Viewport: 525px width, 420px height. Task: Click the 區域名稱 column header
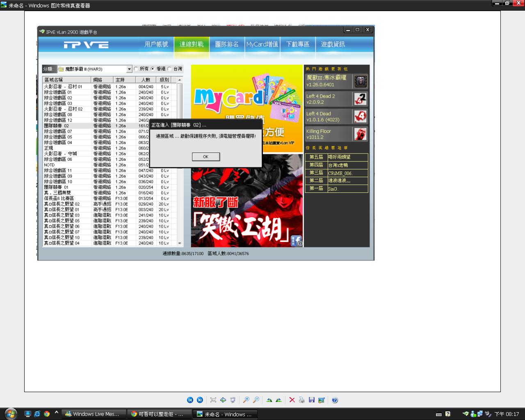click(67, 80)
